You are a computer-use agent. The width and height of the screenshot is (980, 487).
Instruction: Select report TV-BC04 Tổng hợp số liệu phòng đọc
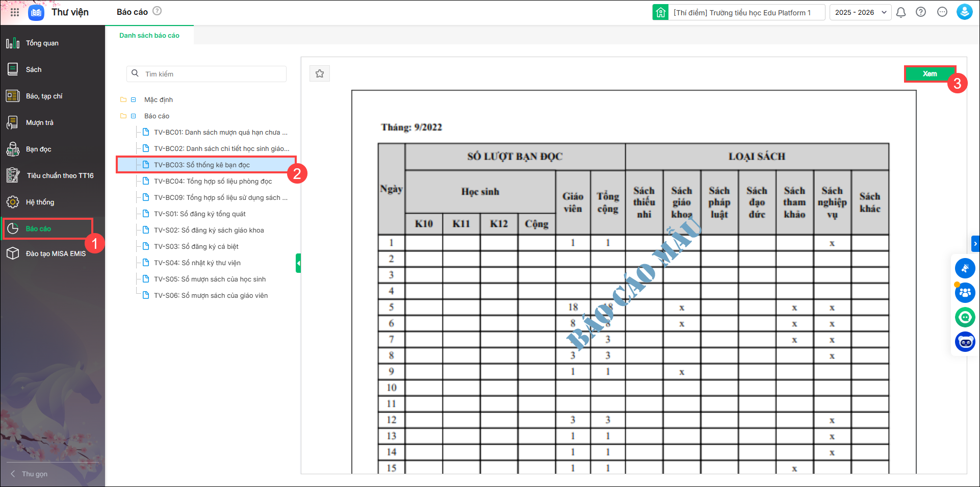coord(213,182)
